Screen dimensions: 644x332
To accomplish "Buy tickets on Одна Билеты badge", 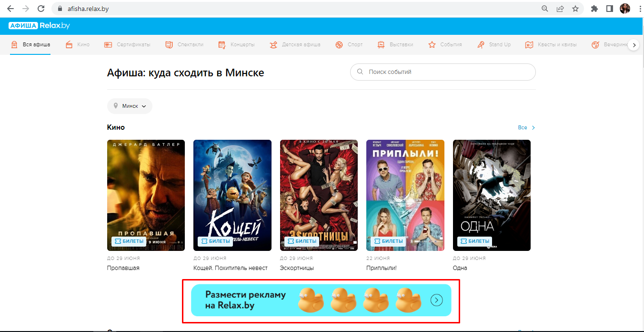I will [x=475, y=241].
